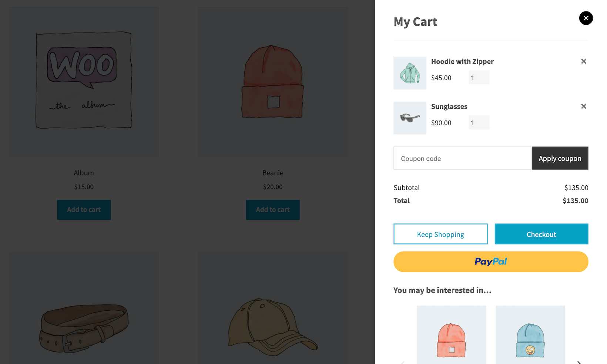This screenshot has height=364, width=607.
Task: Pay with the PayPal button
Action: (491, 262)
